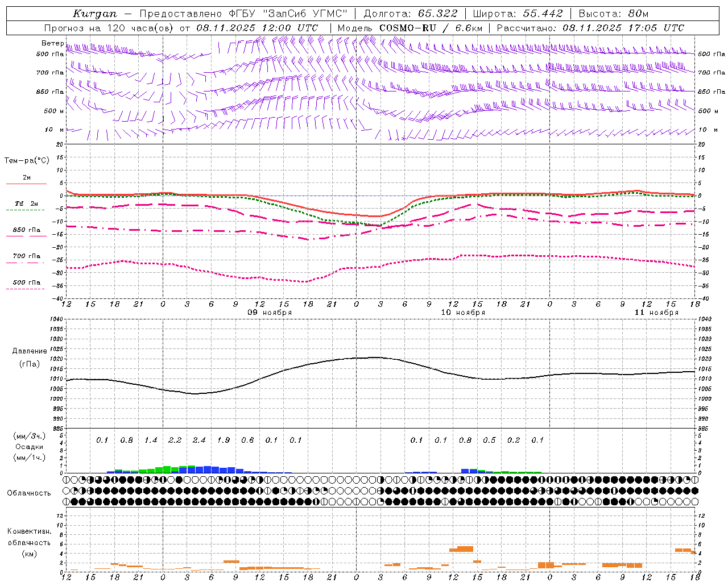
Task: Select the "Широта: 55.442" header field
Action: (x=518, y=14)
